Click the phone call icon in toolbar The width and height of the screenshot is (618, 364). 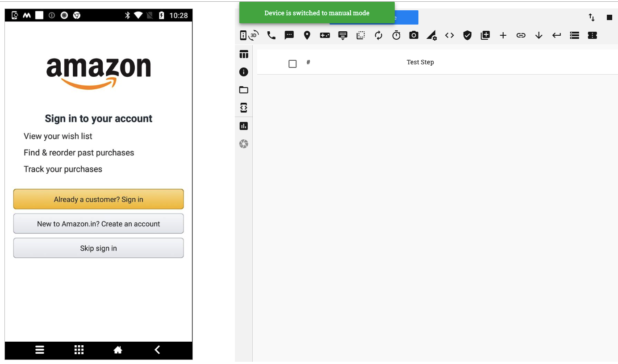point(271,35)
